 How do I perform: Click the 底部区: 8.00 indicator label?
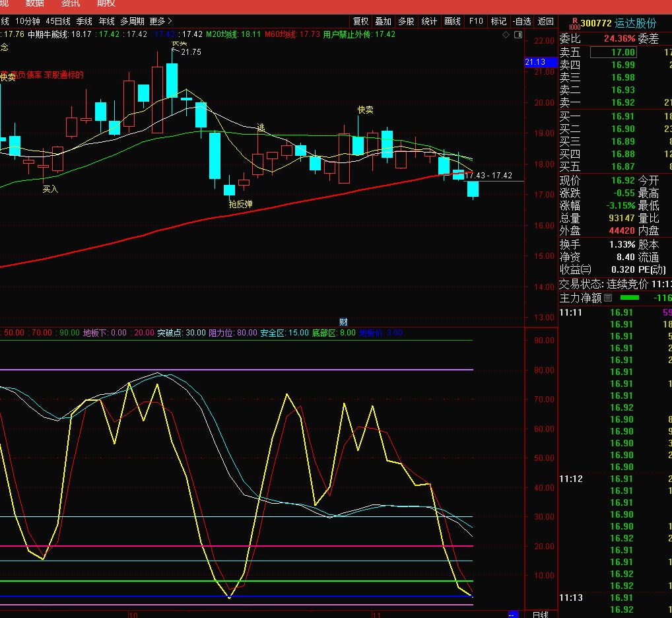(x=333, y=333)
